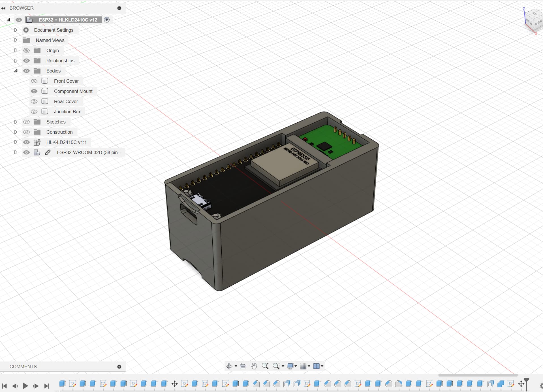543x392 pixels.
Task: Click the Front Cover body icon
Action: click(x=45, y=81)
